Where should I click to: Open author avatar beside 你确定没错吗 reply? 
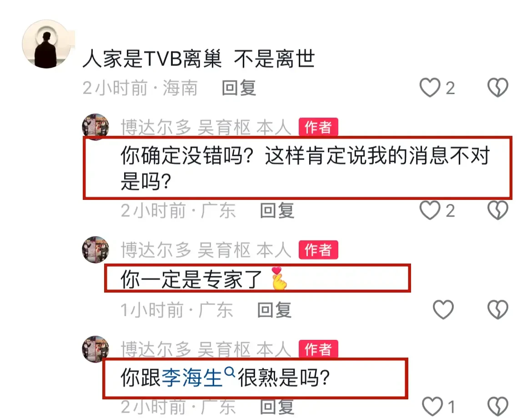[95, 127]
